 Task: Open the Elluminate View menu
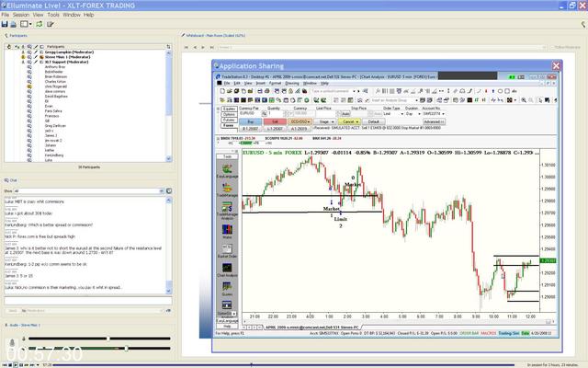pyautogui.click(x=38, y=15)
